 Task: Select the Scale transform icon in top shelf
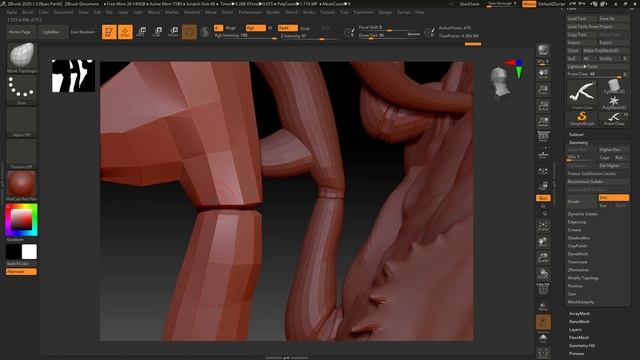(x=157, y=31)
